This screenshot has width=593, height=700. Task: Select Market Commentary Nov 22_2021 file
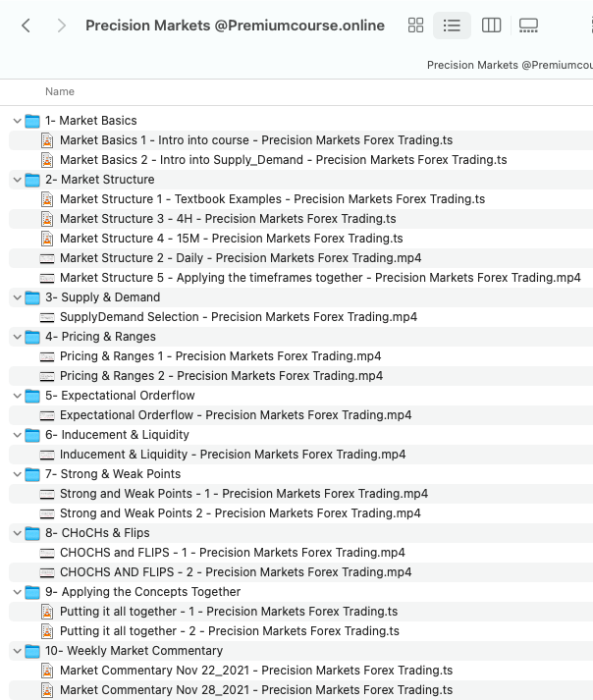(x=255, y=671)
